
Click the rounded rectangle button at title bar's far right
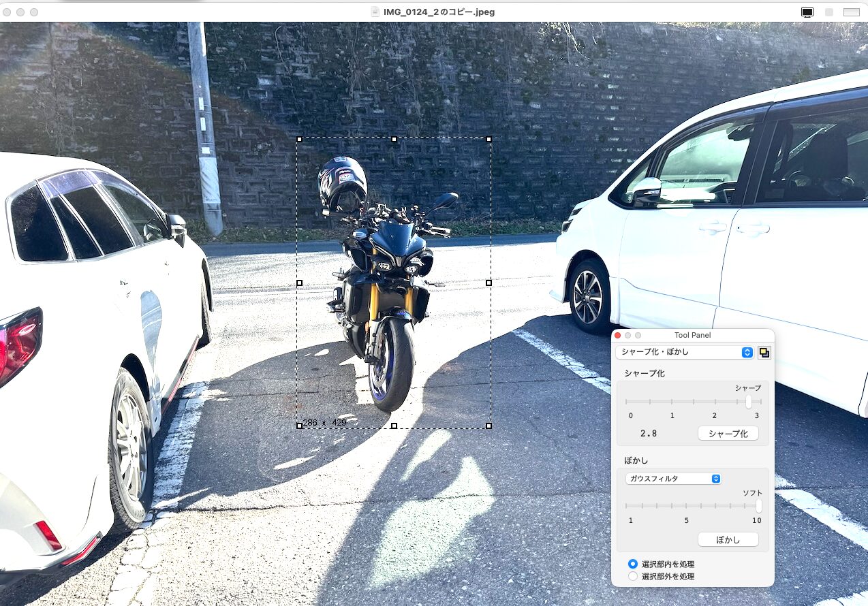point(851,12)
